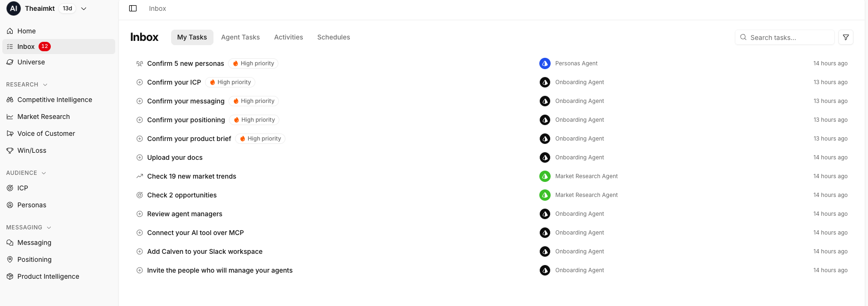Click the Voice of Customer icon
The width and height of the screenshot is (868, 306).
10,133
